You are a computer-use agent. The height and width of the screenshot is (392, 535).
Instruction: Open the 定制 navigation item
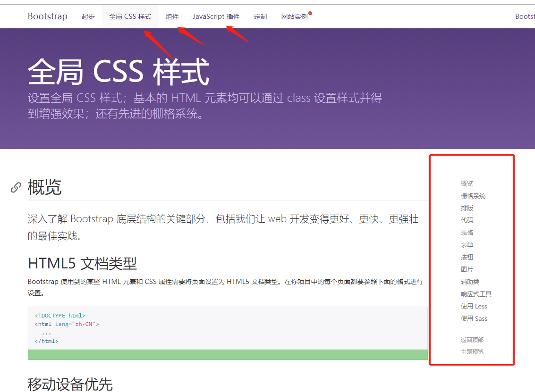coord(260,17)
